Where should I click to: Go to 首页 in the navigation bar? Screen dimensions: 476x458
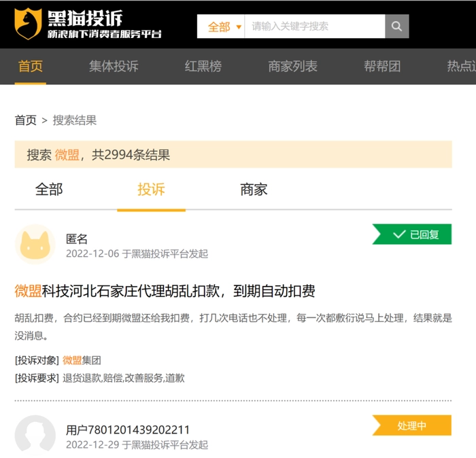tap(31, 66)
